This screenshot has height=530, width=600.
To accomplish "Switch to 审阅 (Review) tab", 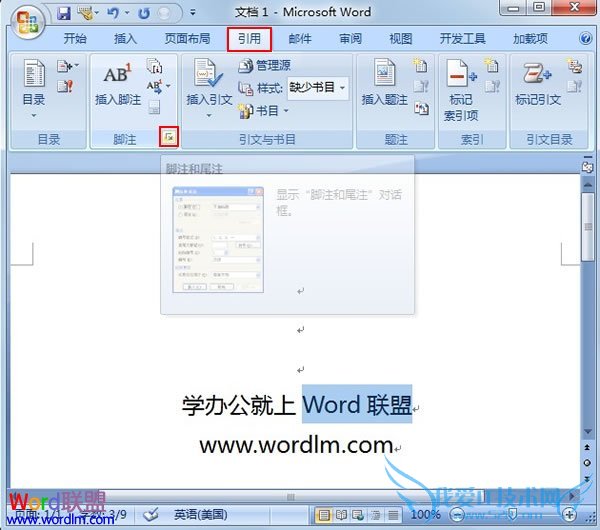I will coord(350,39).
